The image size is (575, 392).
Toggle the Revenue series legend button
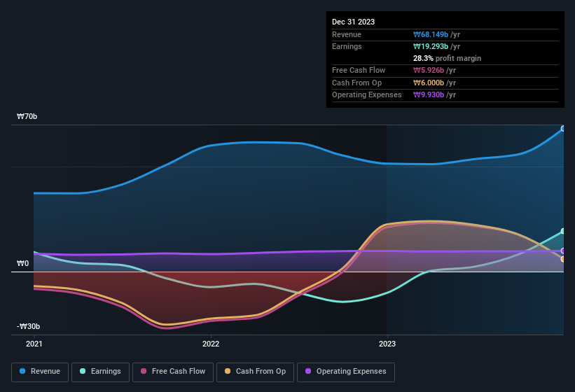pyautogui.click(x=40, y=372)
